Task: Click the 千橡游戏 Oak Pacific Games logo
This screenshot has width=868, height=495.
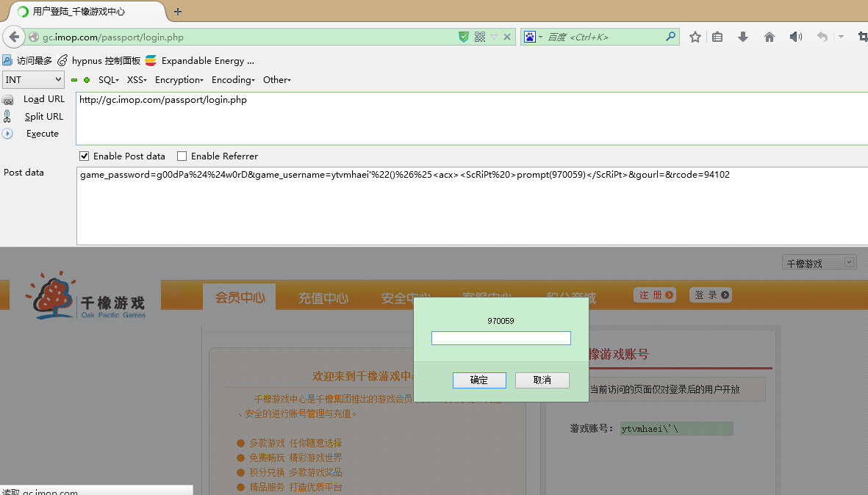Action: coord(86,295)
